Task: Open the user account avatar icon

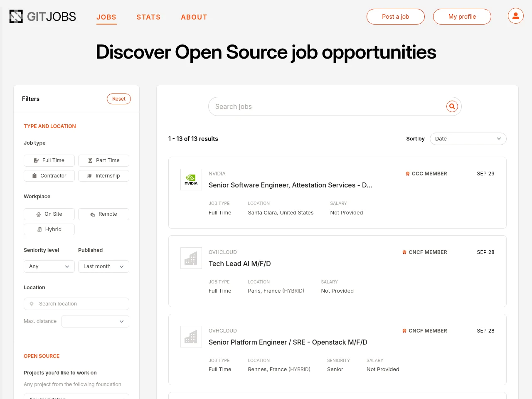Action: pos(516,16)
